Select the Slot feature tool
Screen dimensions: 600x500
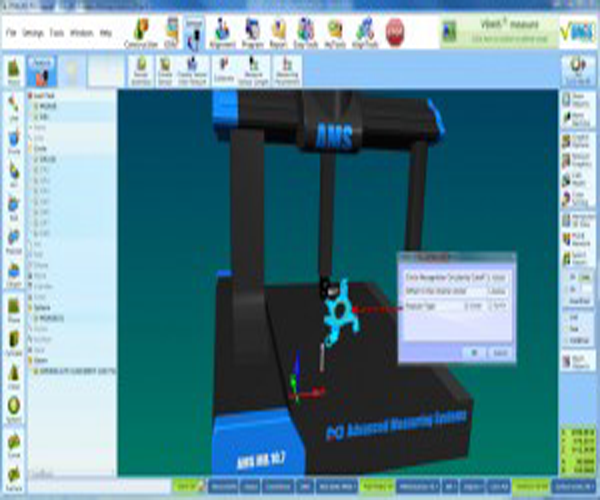[x=14, y=207]
